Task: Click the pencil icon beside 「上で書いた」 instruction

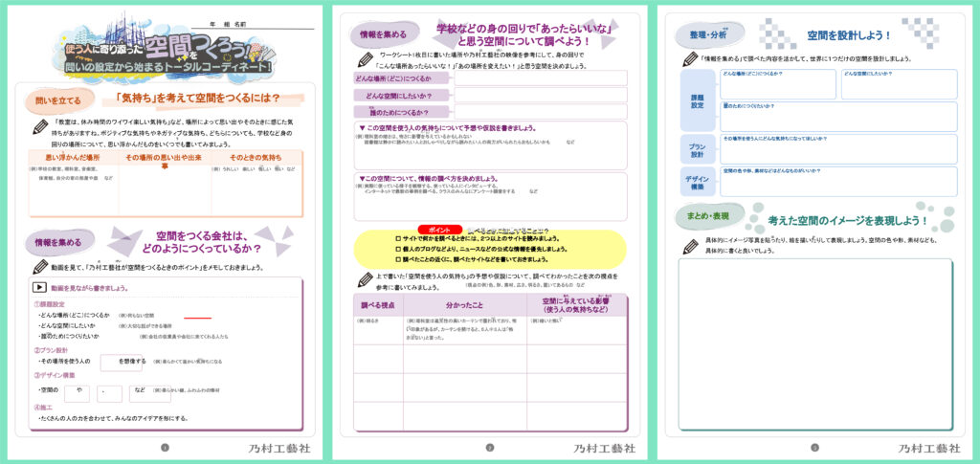Action: [365, 279]
